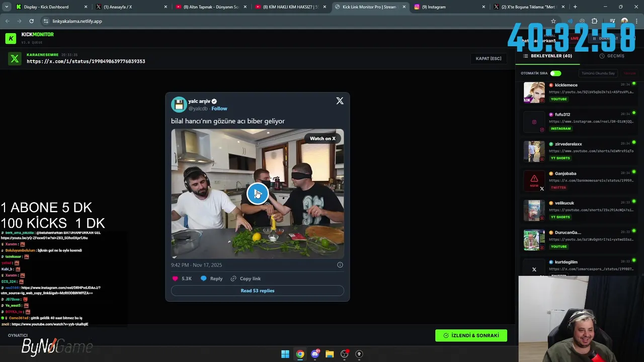Reload the page
Screen dimensions: 644x362
31,21
